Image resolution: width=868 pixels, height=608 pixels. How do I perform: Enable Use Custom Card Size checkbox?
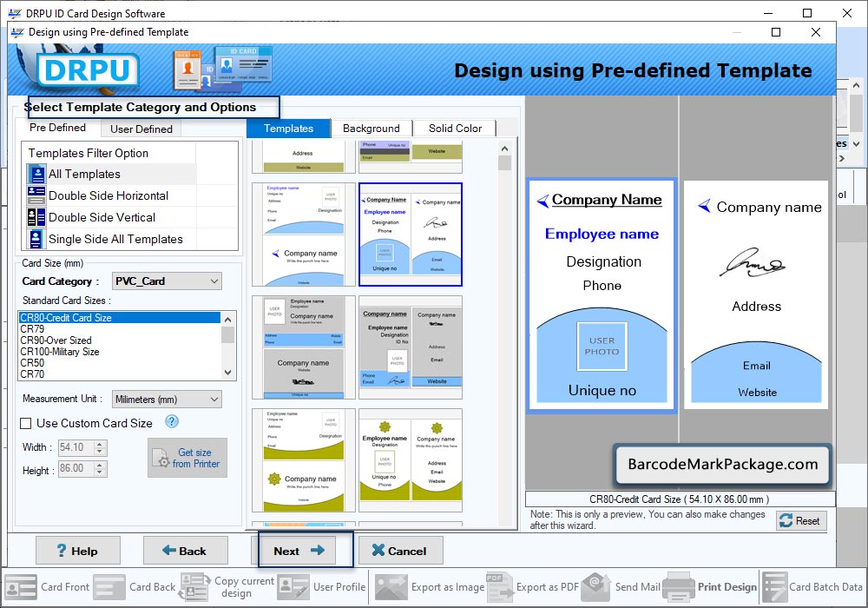pyautogui.click(x=25, y=424)
